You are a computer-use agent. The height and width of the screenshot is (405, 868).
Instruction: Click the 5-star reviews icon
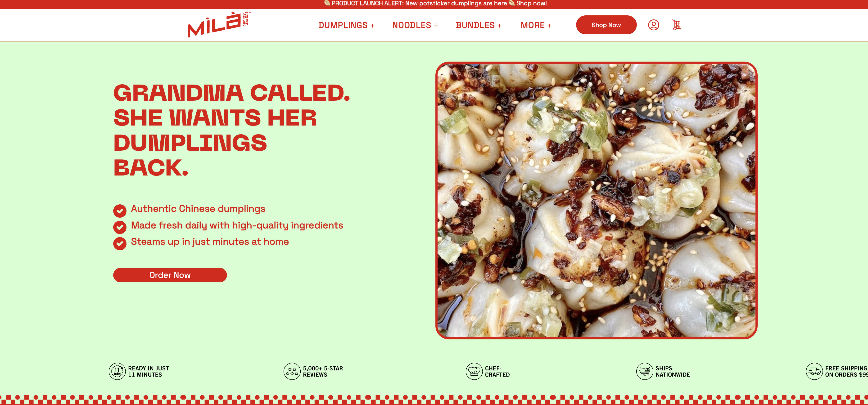pyautogui.click(x=292, y=371)
